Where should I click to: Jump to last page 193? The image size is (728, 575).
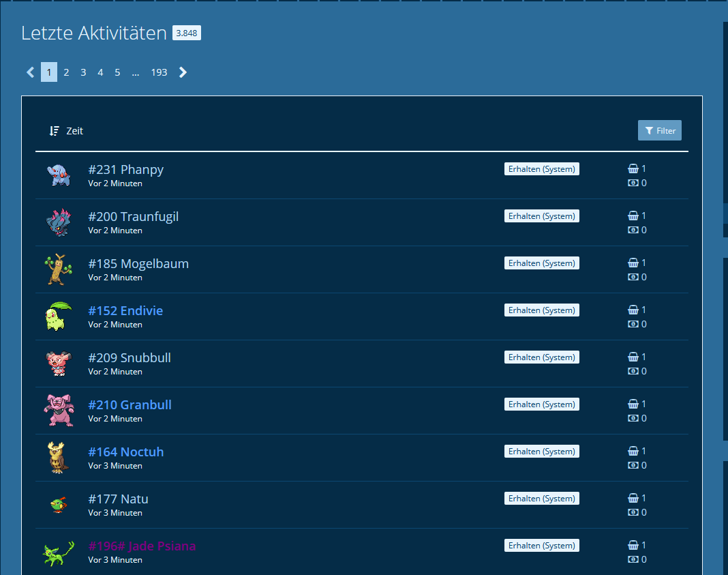tap(159, 72)
